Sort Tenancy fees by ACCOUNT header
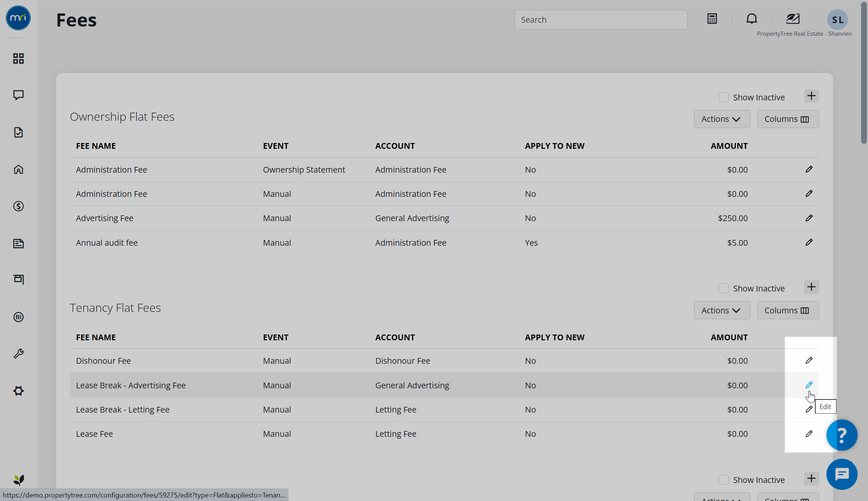The image size is (868, 501). [x=395, y=337]
